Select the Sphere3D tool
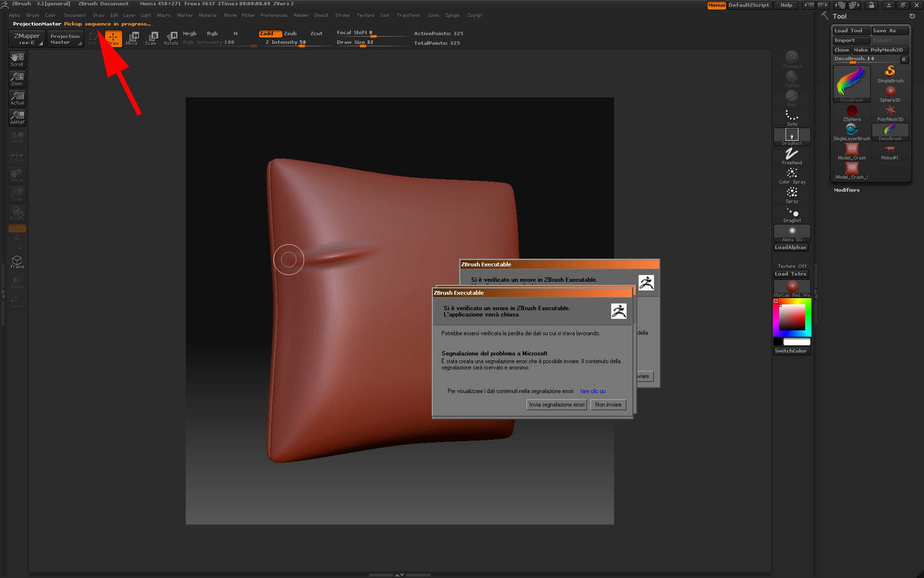 click(x=890, y=93)
